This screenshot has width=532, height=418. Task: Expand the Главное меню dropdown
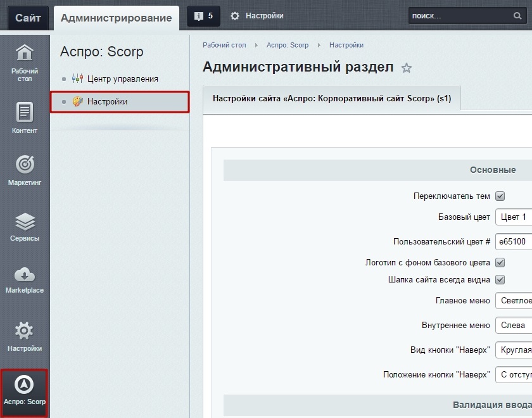pos(513,301)
